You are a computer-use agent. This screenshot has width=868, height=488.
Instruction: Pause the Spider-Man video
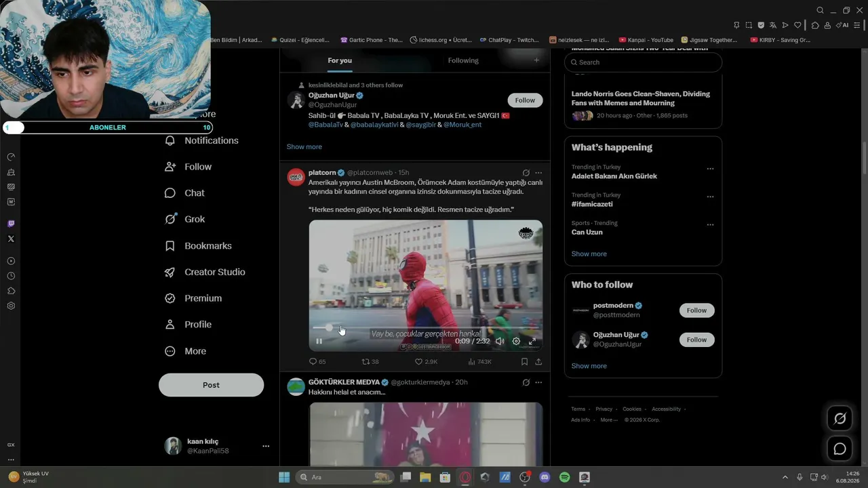click(x=319, y=341)
